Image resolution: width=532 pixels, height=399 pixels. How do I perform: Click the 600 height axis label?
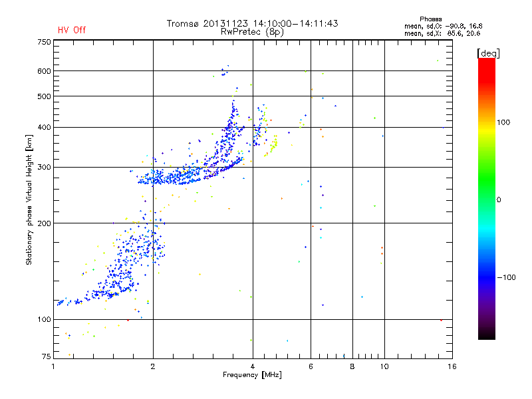pos(44,71)
